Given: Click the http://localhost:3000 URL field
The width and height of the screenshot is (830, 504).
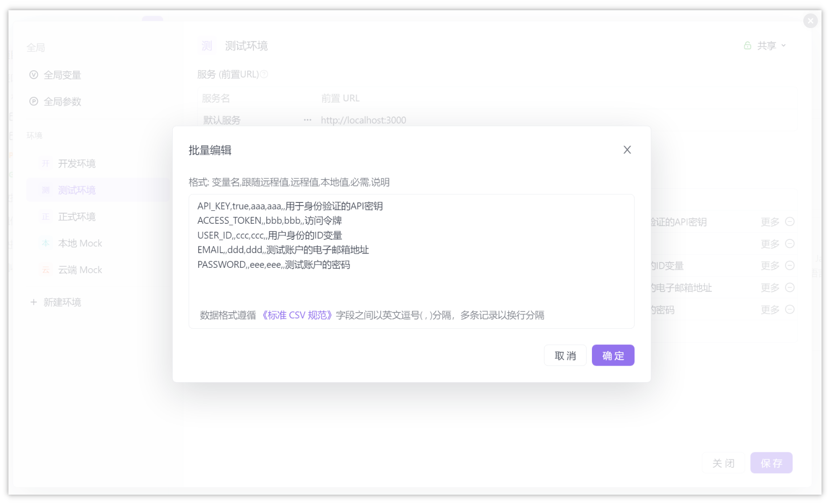Looking at the screenshot, I should click(x=363, y=120).
